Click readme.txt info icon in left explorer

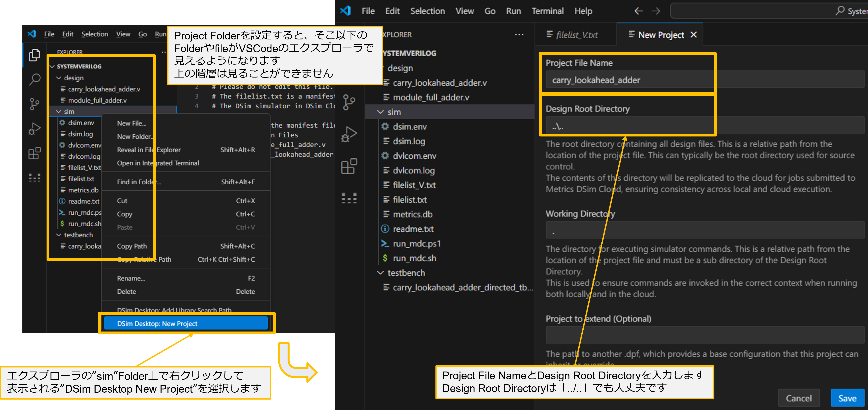(x=62, y=201)
